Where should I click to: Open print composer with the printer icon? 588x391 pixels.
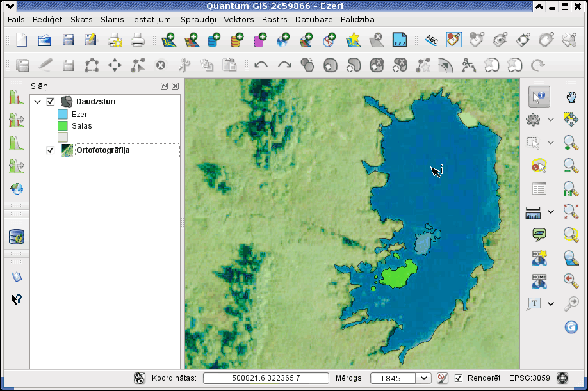click(137, 40)
